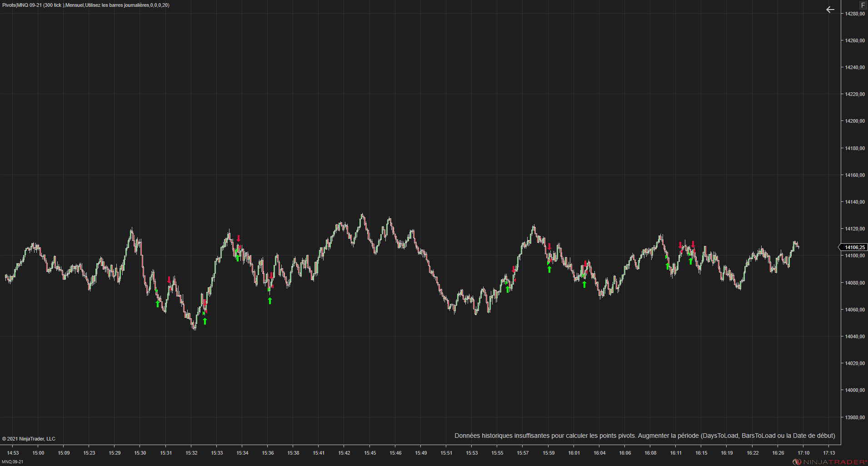Click the 17:10 time axis label

(x=803, y=453)
